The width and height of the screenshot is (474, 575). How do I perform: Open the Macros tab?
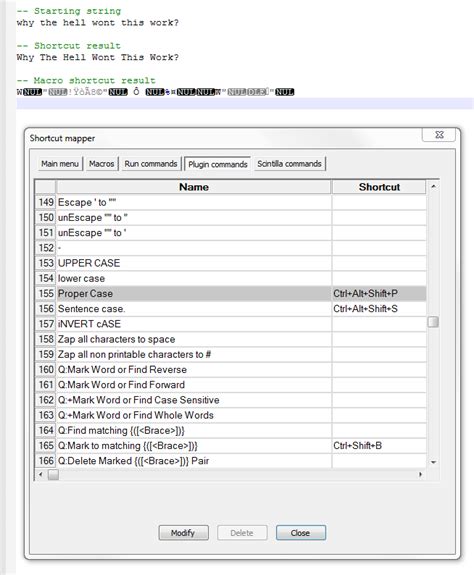(102, 164)
